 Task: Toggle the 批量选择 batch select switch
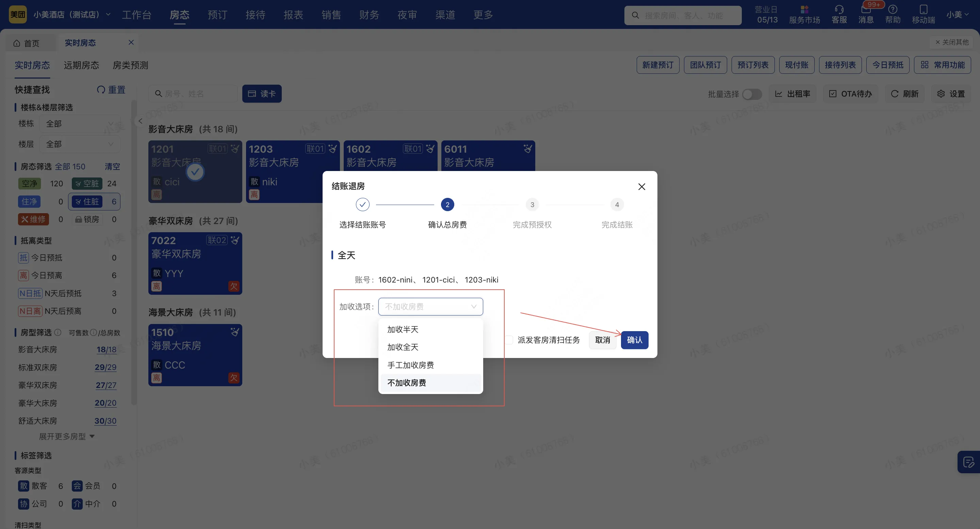[x=752, y=94]
